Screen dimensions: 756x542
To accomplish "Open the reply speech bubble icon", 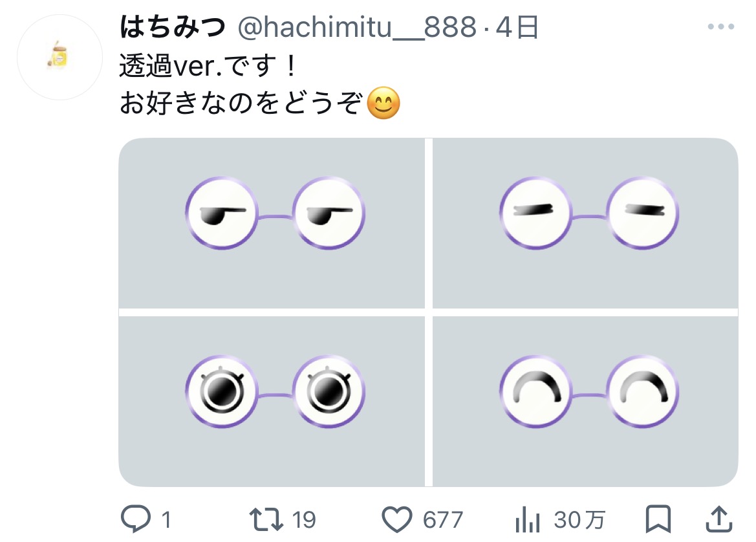I will click(x=136, y=519).
